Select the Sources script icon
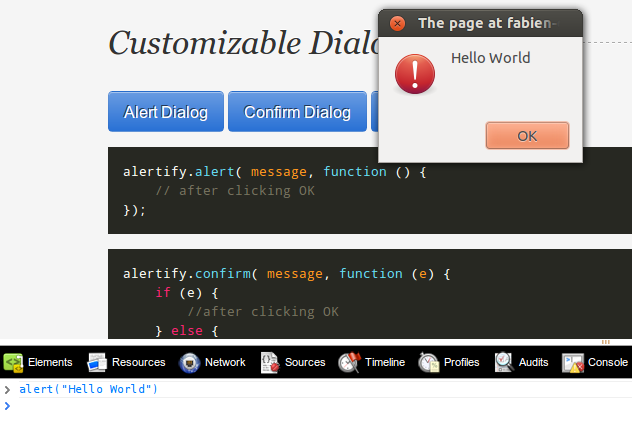The image size is (632, 422). (270, 362)
